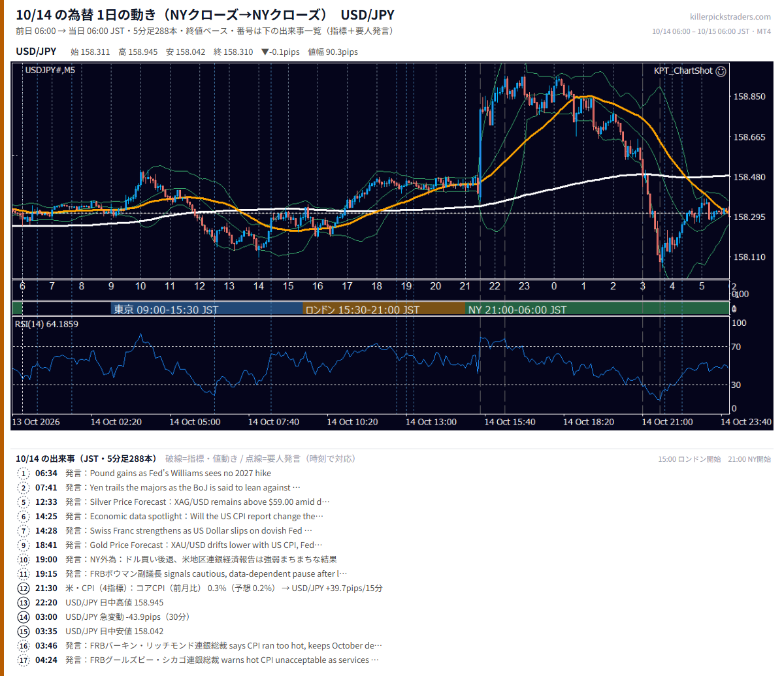Click circled number 11 event marker
Image resolution: width=784 pixels, height=676 pixels.
[x=24, y=574]
